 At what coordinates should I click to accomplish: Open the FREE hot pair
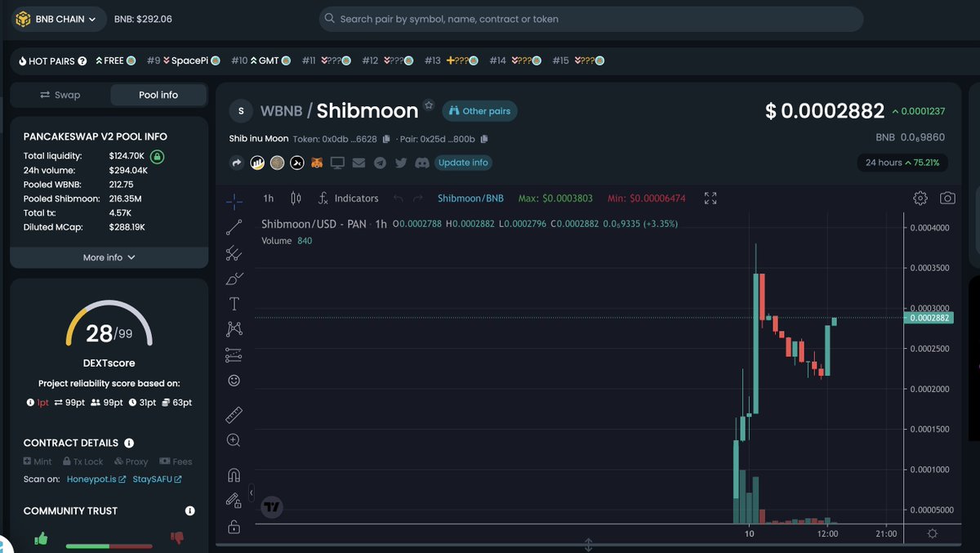[x=115, y=60]
